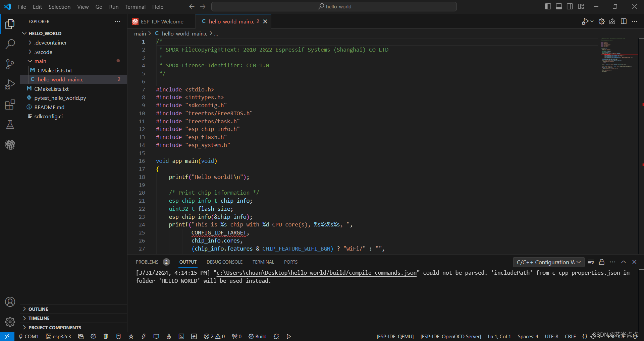The image size is (644, 341).
Task: Open the ESP-IDF monitor device icon
Action: tap(156, 337)
